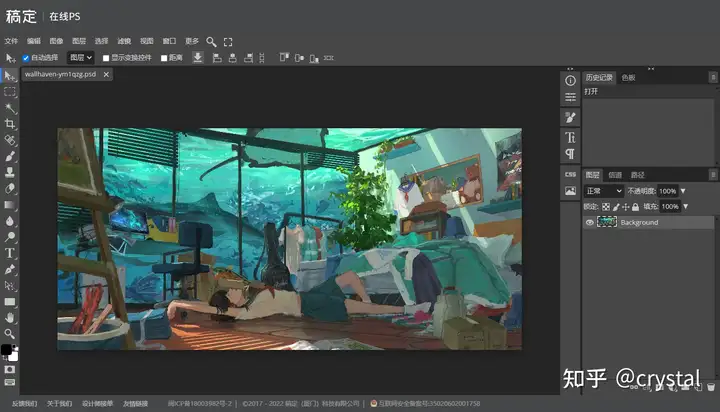
Task: Select the Spot Healing tool
Action: coord(10,140)
